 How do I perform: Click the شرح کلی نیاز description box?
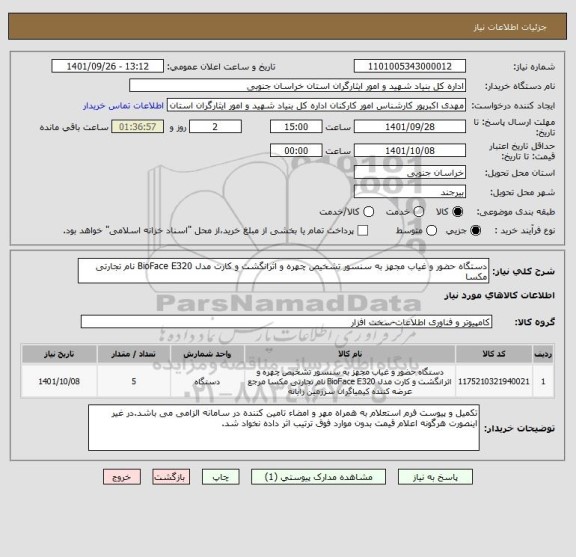tap(283, 271)
